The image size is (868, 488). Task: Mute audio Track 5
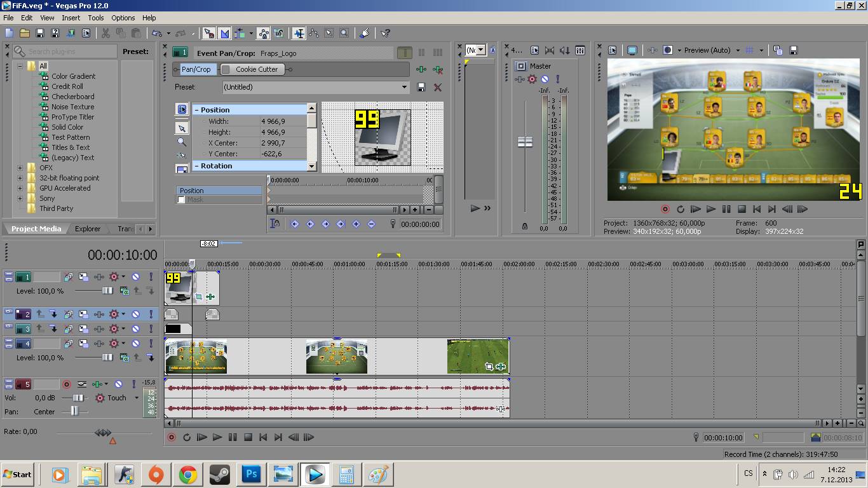[x=118, y=384]
